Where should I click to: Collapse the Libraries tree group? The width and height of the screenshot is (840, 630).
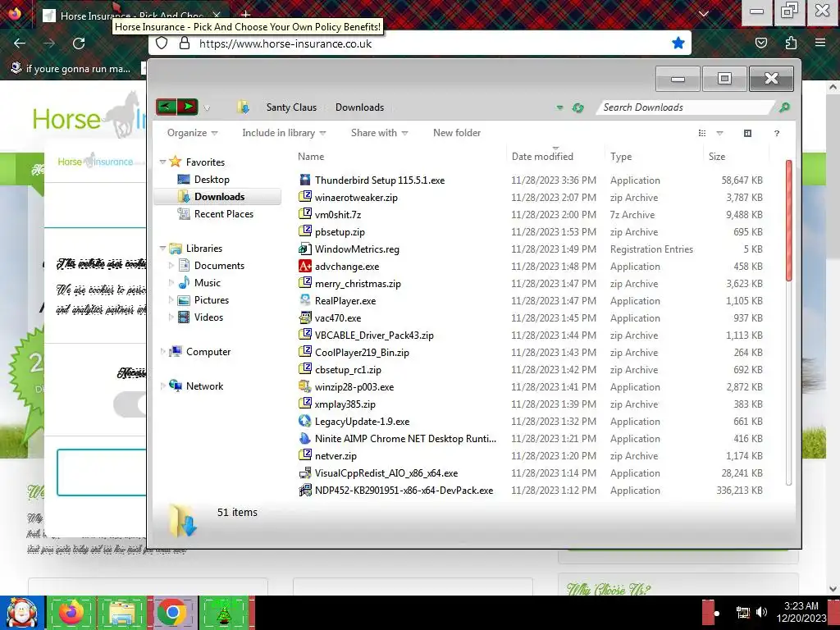tap(162, 248)
